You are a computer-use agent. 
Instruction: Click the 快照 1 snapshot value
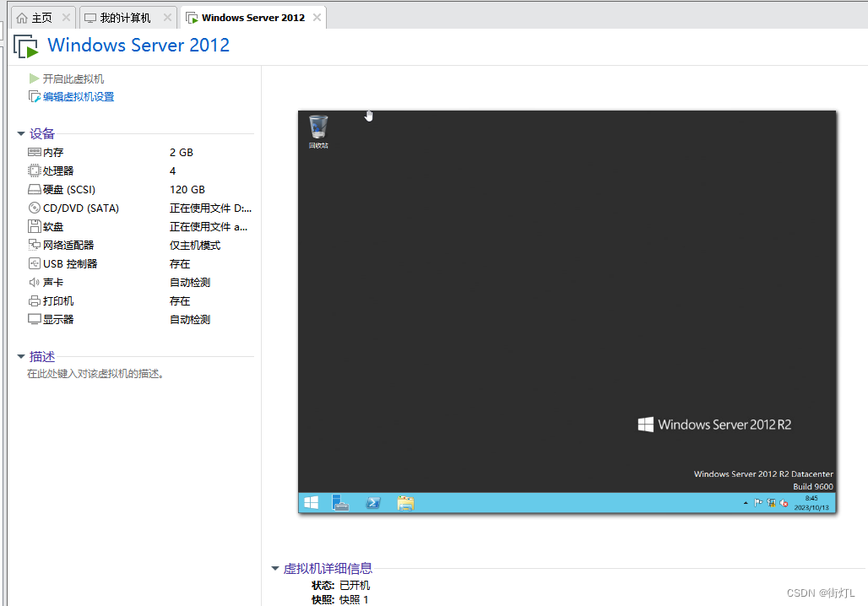[354, 600]
